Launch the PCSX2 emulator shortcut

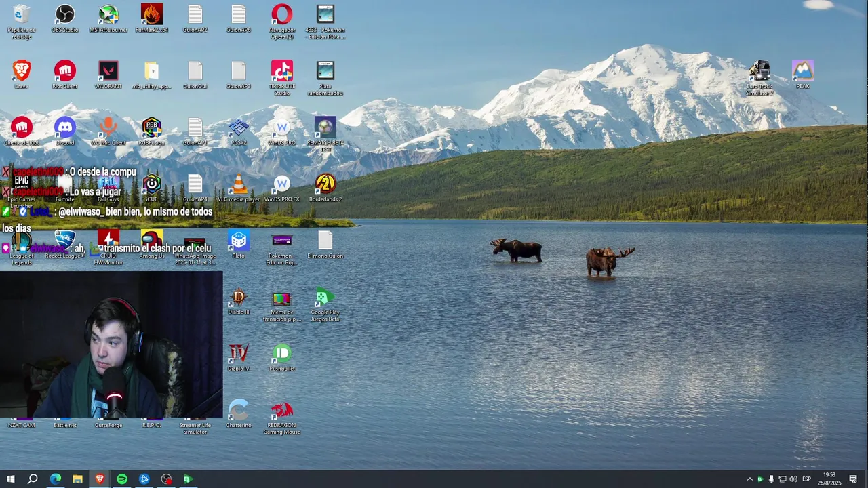point(239,131)
